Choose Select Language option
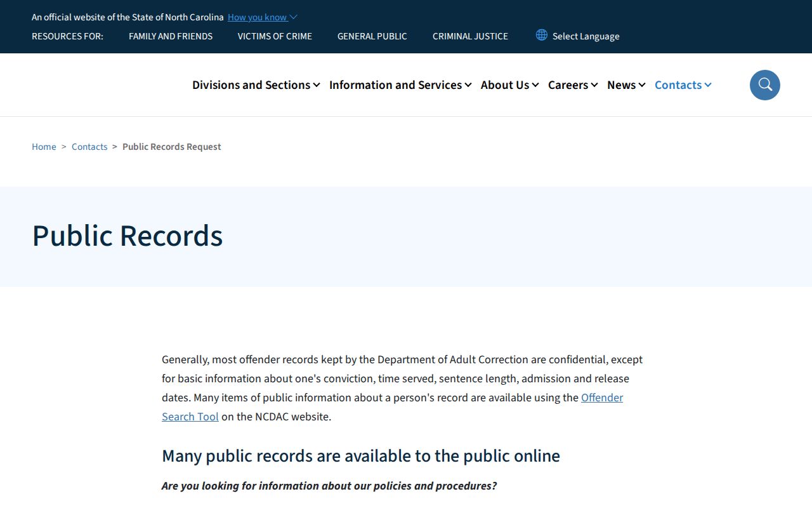 [x=586, y=36]
